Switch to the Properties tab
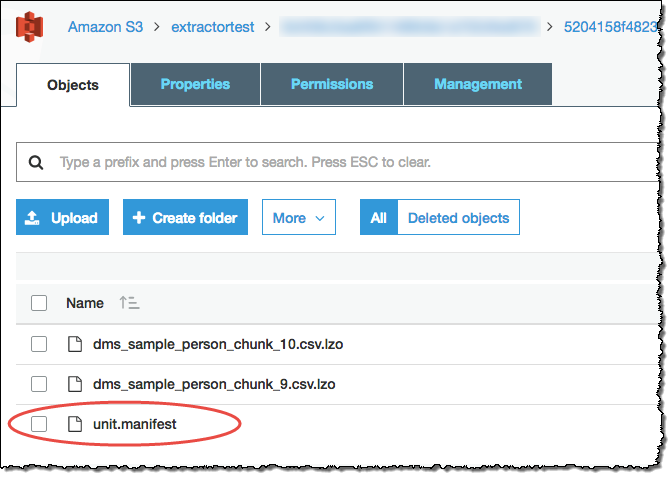This screenshot has width=672, height=478. pyautogui.click(x=195, y=84)
